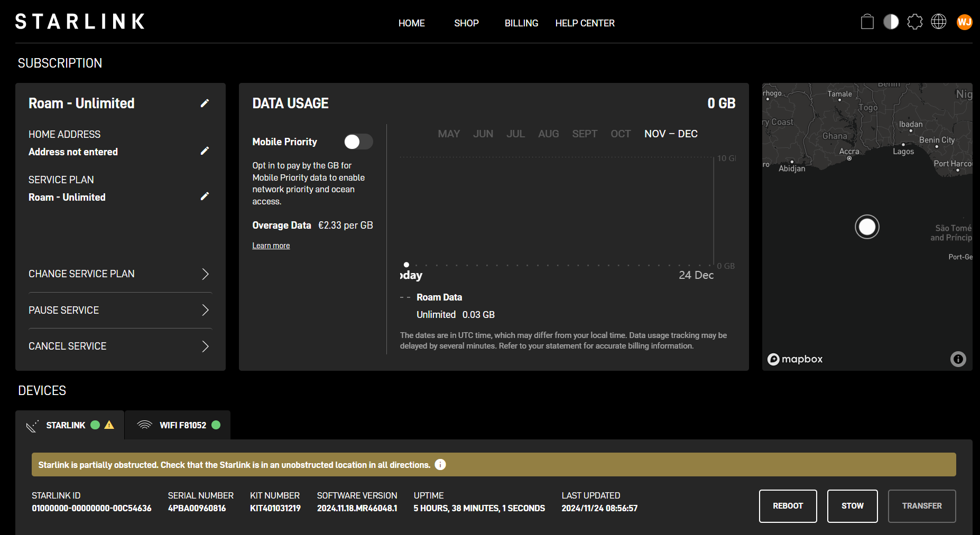Click the STOW button

tap(853, 506)
